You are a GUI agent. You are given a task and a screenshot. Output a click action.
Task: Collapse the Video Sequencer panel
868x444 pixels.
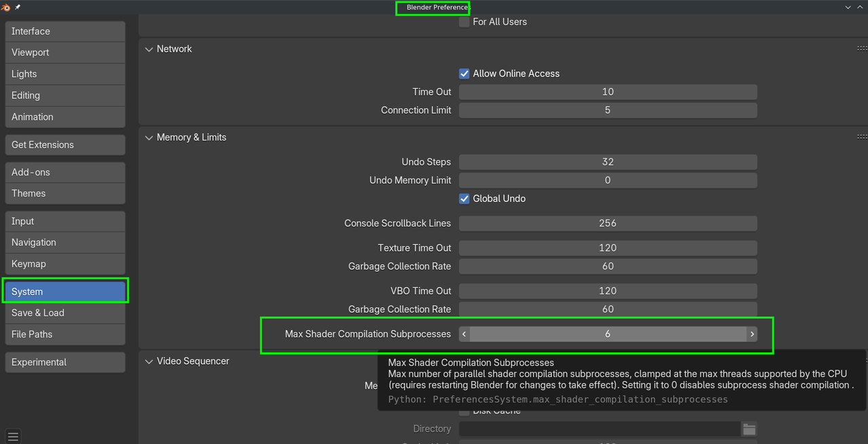pyautogui.click(x=149, y=361)
